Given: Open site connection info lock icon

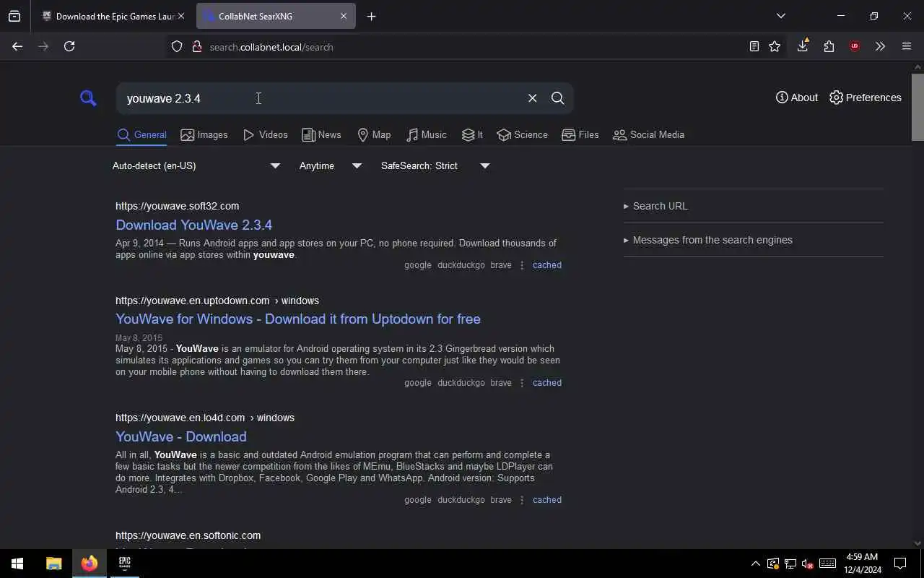Looking at the screenshot, I should coord(196,46).
